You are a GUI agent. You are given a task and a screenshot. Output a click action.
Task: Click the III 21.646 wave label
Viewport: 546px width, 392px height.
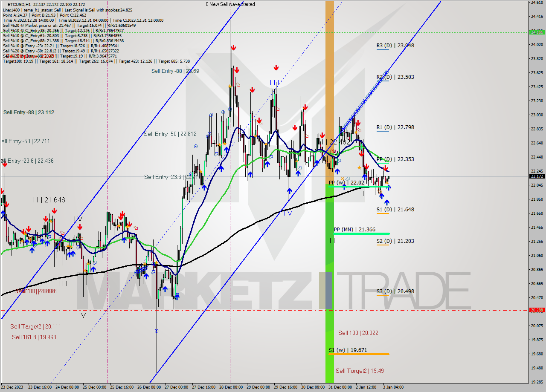49,200
